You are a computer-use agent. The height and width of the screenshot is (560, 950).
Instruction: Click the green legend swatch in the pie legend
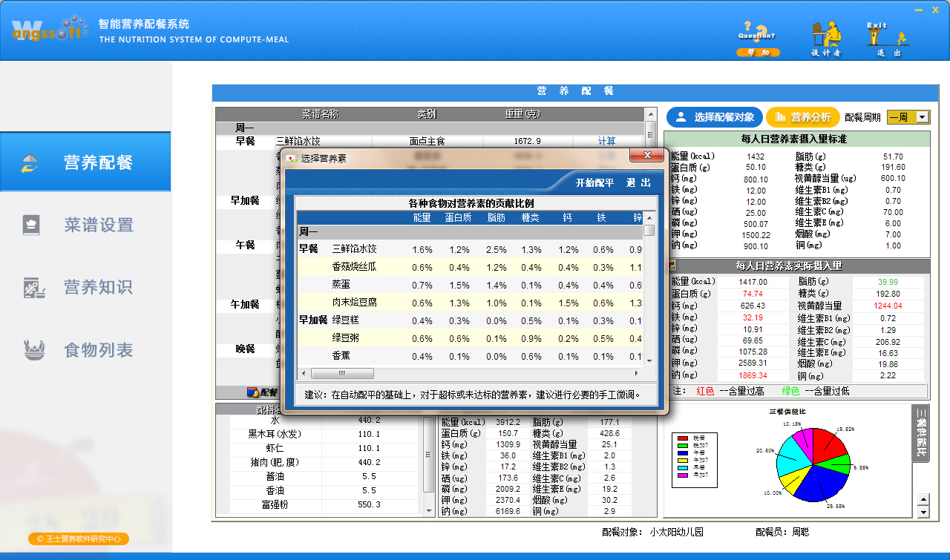[x=683, y=445]
